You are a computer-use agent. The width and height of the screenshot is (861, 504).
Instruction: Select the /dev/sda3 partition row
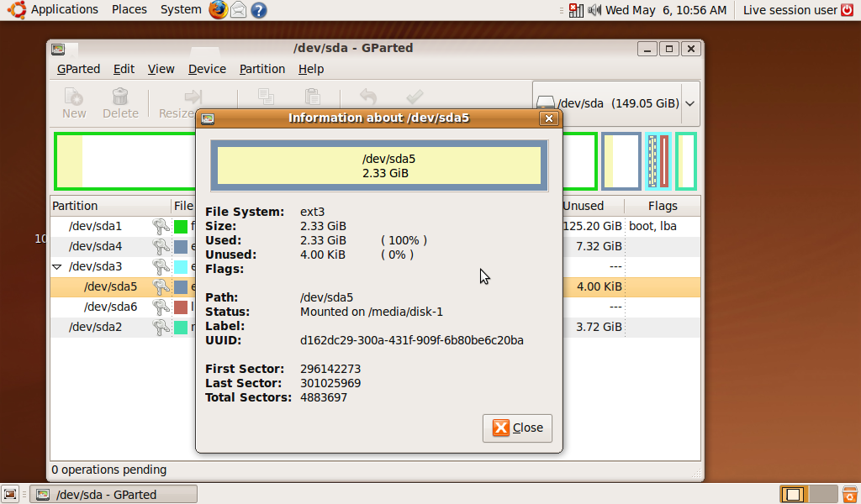click(x=375, y=267)
